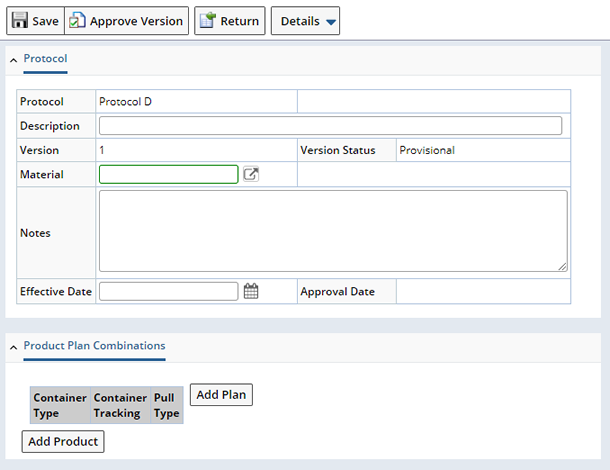Click the Return icon in toolbar
610x470 pixels.
point(207,20)
